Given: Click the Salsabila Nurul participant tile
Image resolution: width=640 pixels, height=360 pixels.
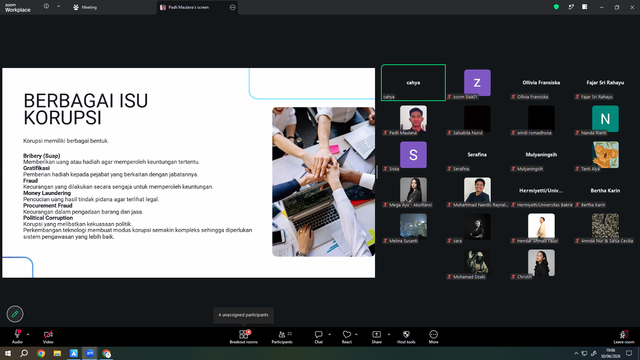Looking at the screenshot, I should (477, 118).
